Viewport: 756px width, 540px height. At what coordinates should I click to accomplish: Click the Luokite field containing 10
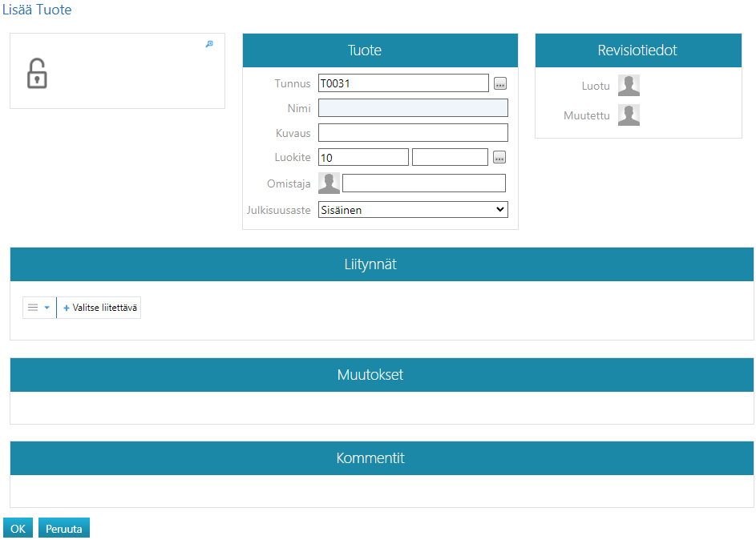click(x=363, y=158)
